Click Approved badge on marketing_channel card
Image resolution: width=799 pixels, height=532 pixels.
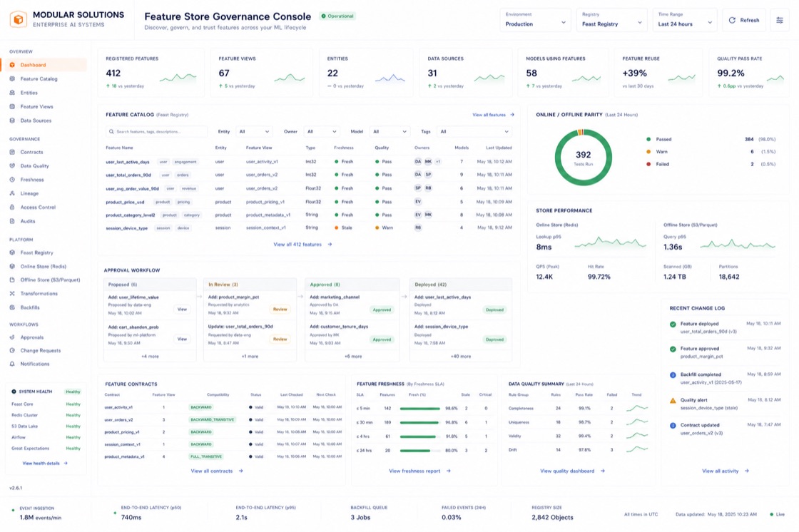pos(382,310)
